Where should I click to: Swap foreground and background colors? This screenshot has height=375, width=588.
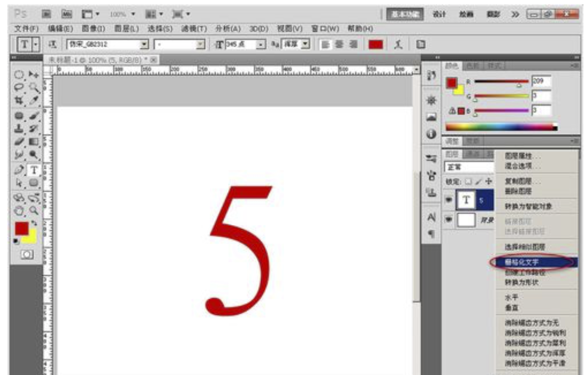[34, 223]
